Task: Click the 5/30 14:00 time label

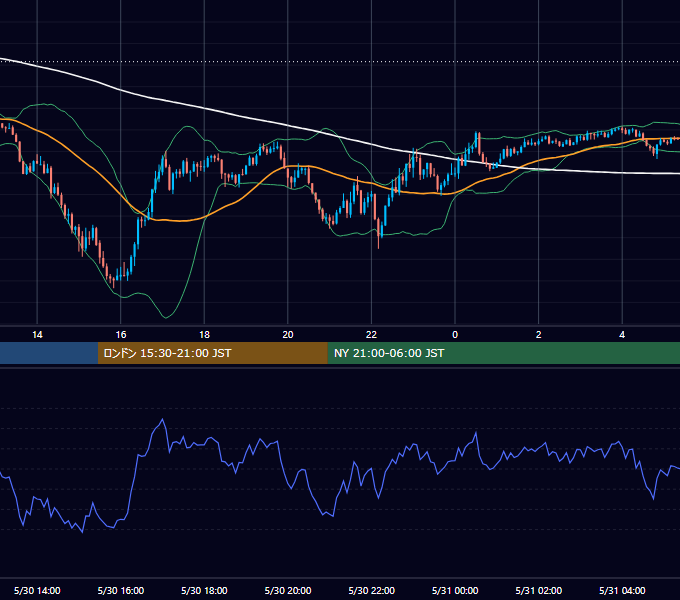Action: pos(37,590)
